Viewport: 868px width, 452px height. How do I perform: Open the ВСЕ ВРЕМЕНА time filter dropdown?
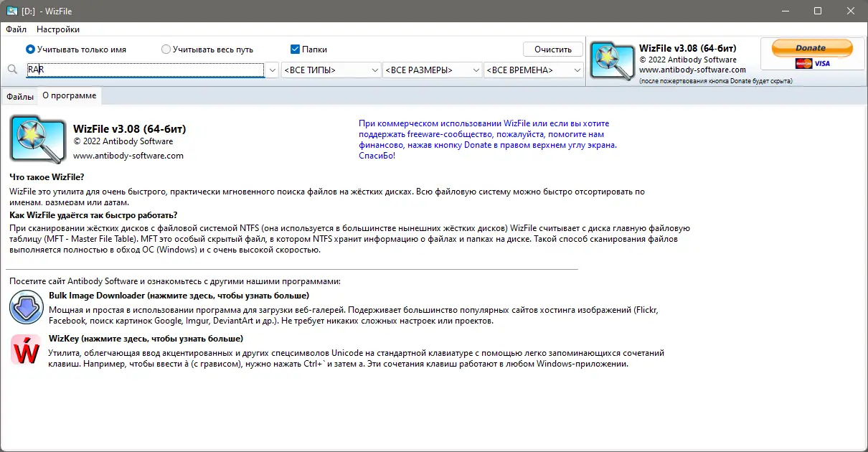tap(534, 70)
